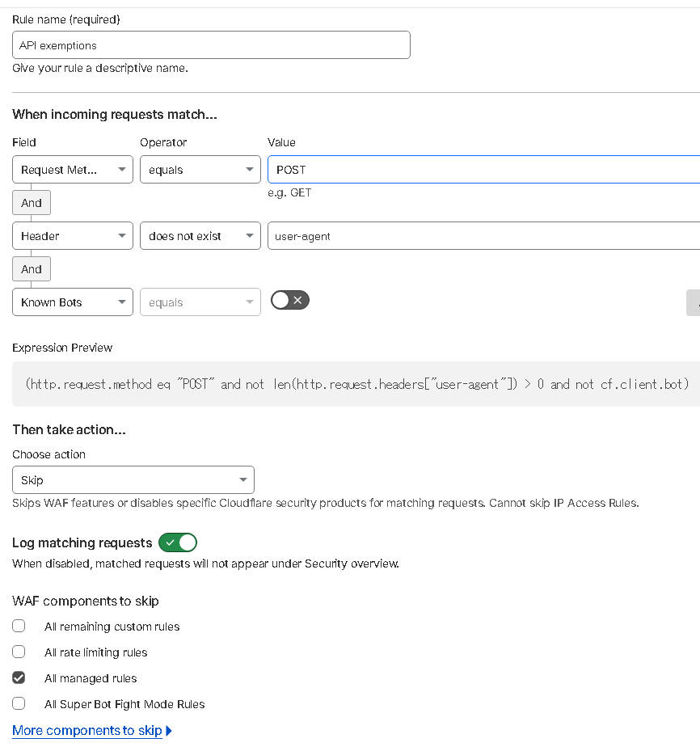This screenshot has width=700, height=747.
Task: Toggle the Known Bots value switch
Action: (x=290, y=300)
